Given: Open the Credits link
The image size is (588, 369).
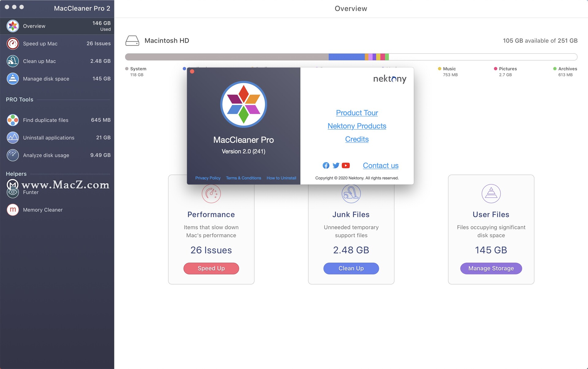Looking at the screenshot, I should [x=357, y=139].
